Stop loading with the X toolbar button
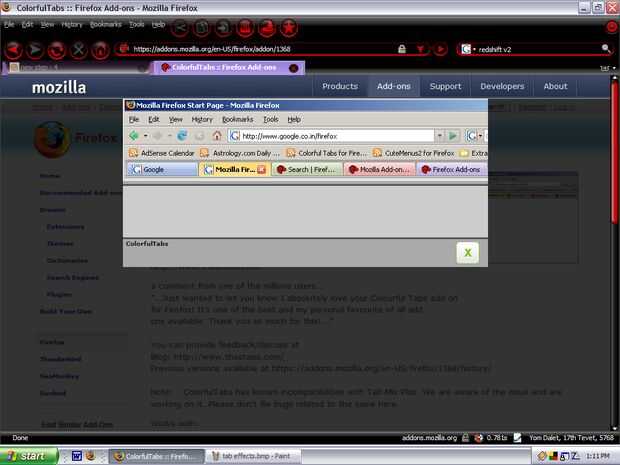Image resolution: width=620 pixels, height=465 pixels. click(x=78, y=50)
